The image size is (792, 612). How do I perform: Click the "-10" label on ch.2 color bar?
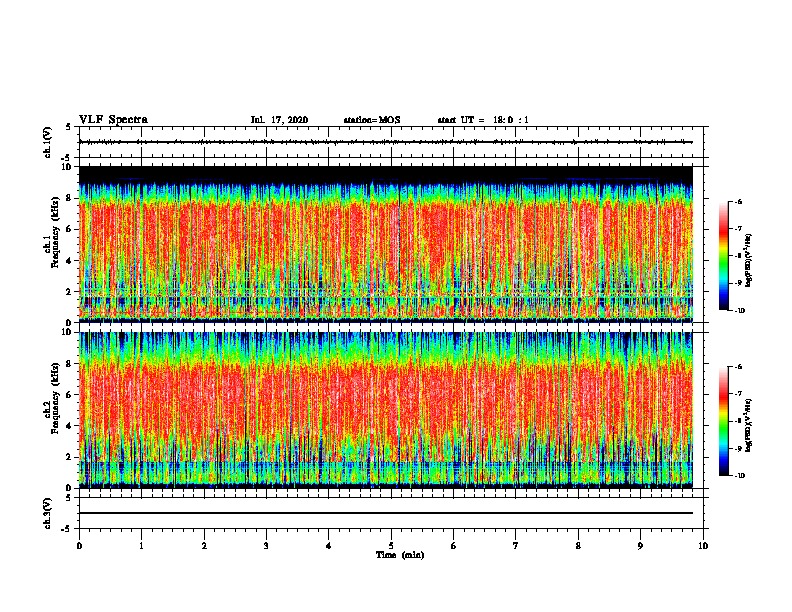pos(739,476)
